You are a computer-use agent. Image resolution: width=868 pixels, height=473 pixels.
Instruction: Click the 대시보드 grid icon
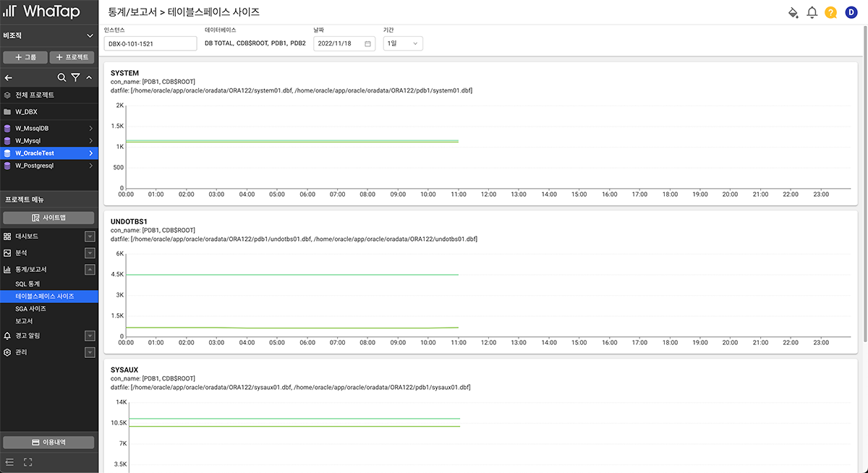(x=7, y=236)
